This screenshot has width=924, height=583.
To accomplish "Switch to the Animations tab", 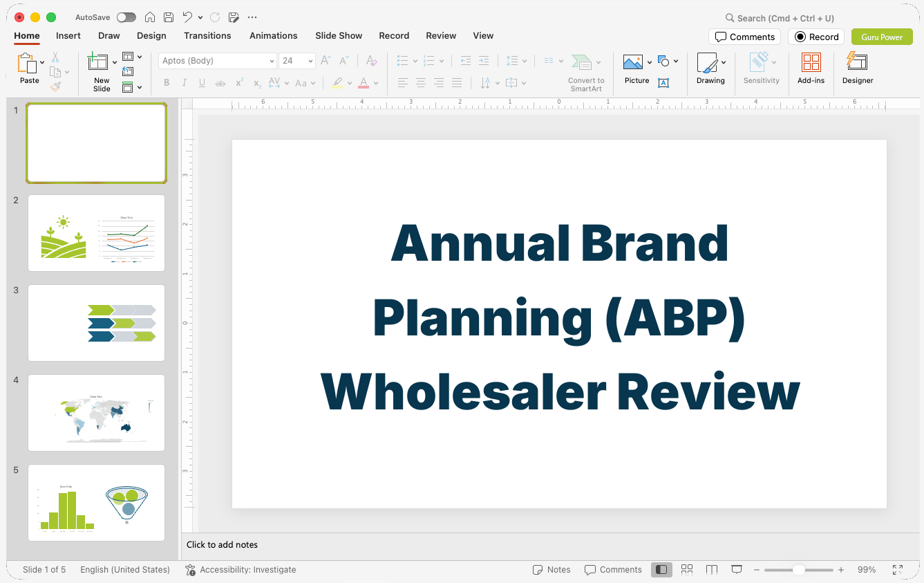I will pos(274,36).
